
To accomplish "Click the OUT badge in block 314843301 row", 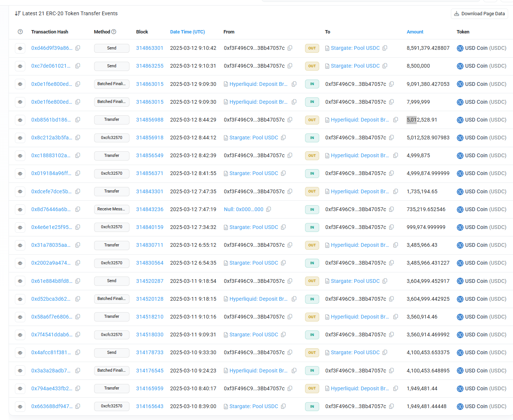I will (312, 191).
